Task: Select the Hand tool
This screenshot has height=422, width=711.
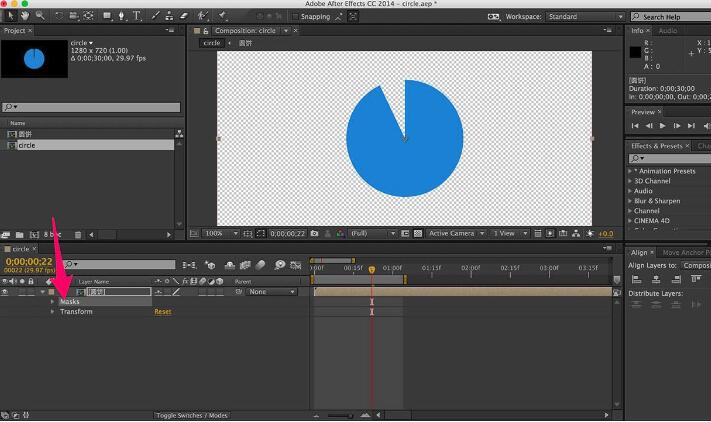Action: [25, 16]
